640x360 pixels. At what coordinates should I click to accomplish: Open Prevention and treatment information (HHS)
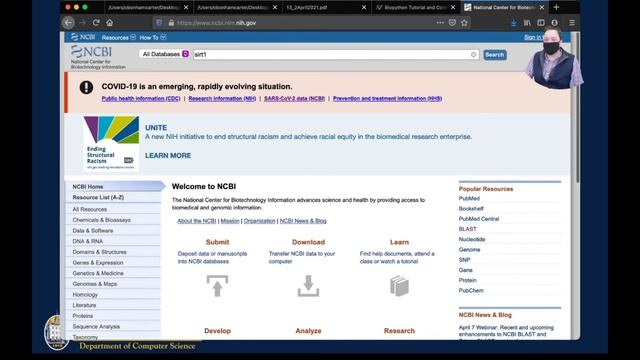[x=387, y=99]
